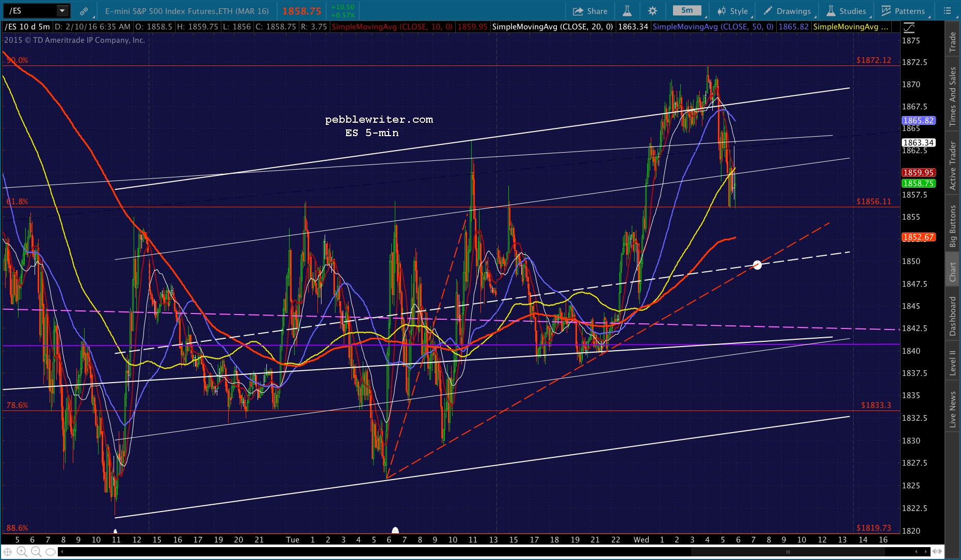Screen dimensions: 961x560
Task: Open chart settings gear
Action: [x=652, y=11]
